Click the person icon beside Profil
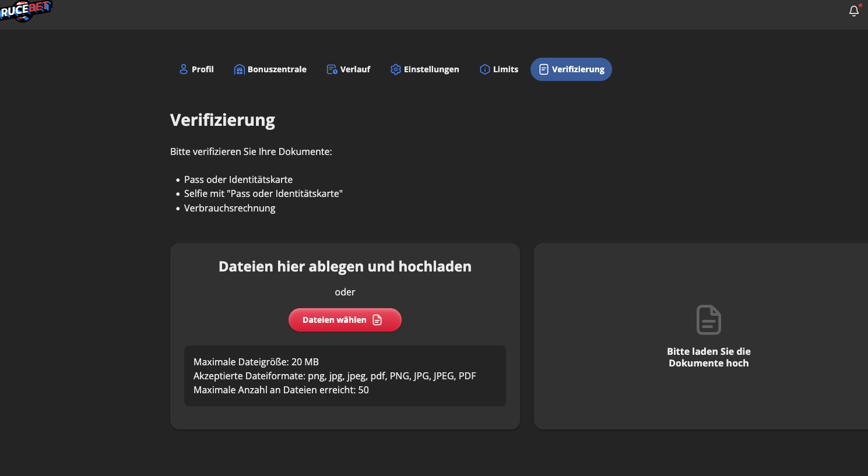Screen dimensions: 868x476 [x=183, y=69]
